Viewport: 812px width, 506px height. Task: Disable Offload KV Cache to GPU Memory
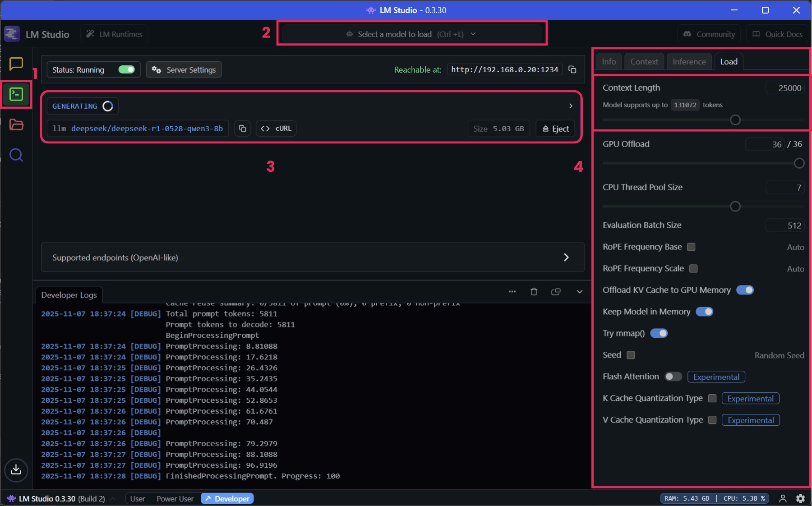[x=745, y=290]
